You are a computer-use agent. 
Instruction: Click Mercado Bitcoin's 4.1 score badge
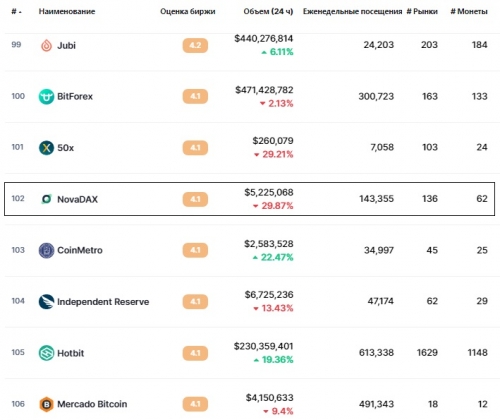click(195, 404)
